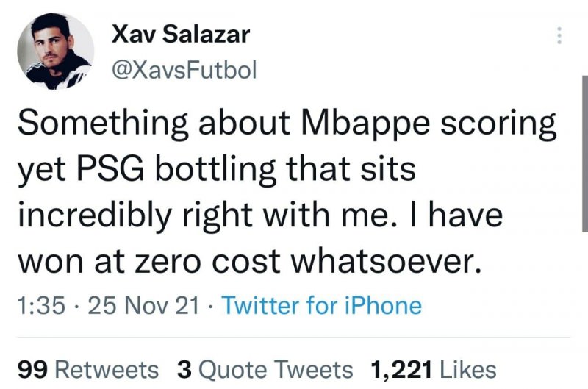588x389 pixels.
Task: Click the @XavsFutbol handle
Action: (183, 71)
